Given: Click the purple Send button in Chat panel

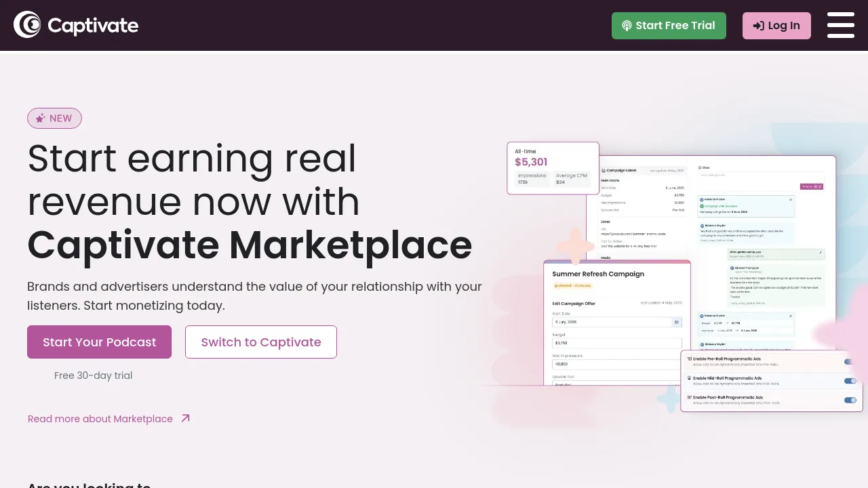Looking at the screenshot, I should tap(812, 186).
